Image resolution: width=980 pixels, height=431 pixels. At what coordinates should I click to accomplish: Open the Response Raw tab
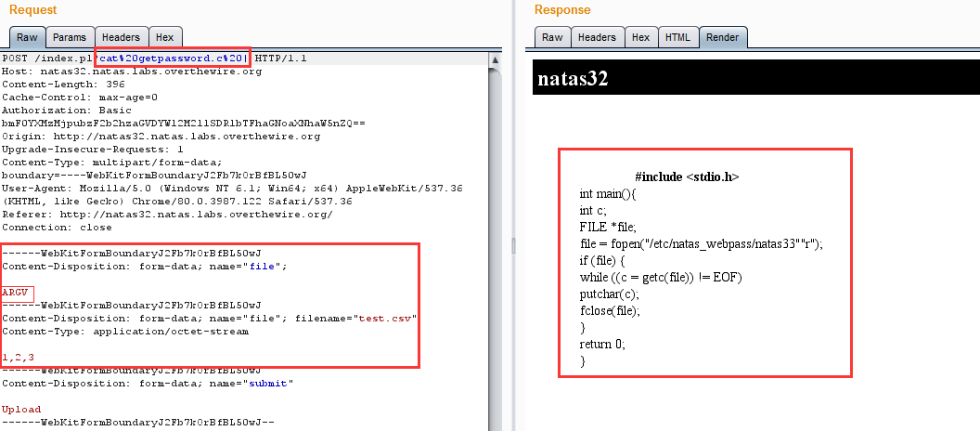[x=552, y=38]
